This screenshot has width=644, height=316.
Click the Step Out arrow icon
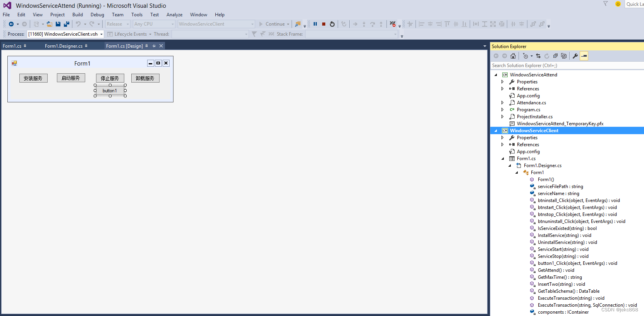(x=381, y=24)
